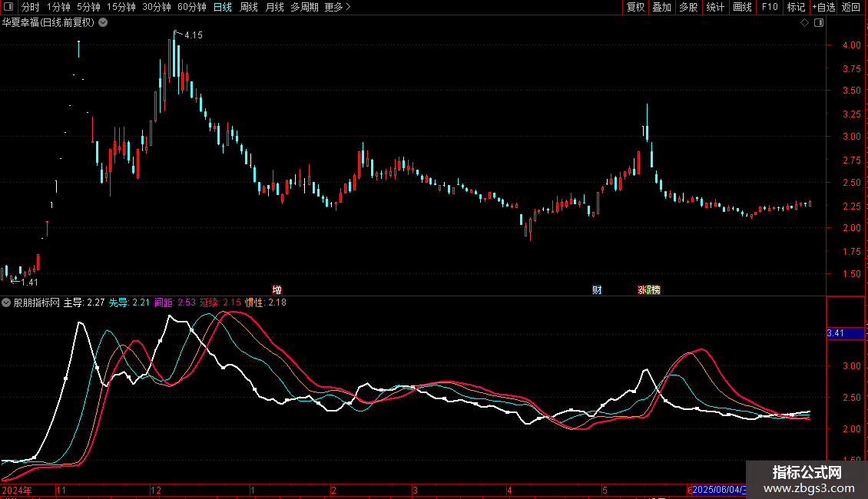Click the 叠加 overlay button
868x499 pixels.
[x=662, y=7]
